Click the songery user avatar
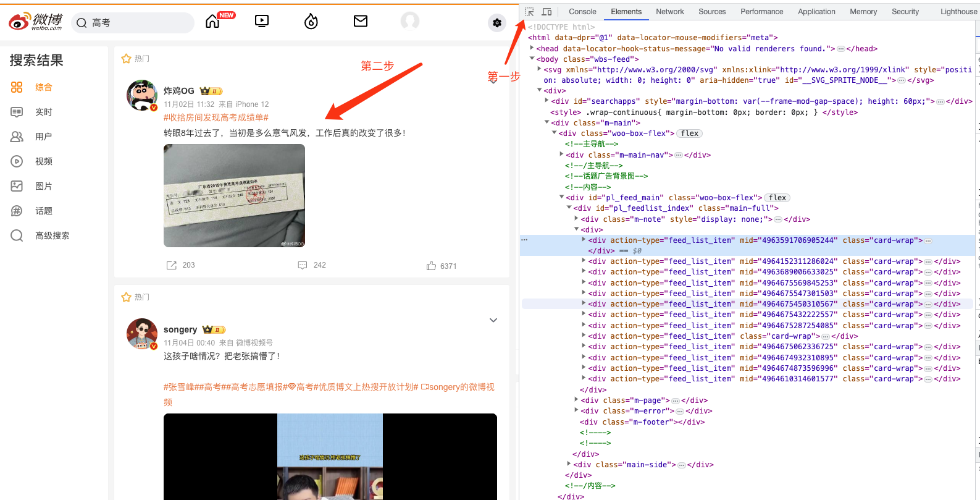Image resolution: width=980 pixels, height=500 pixels. [x=142, y=334]
